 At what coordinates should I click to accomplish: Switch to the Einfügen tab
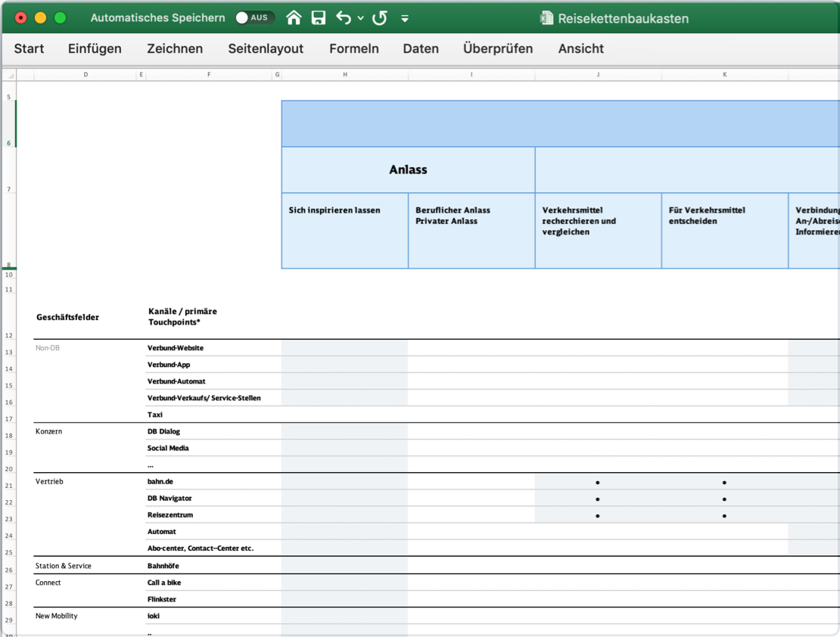click(95, 48)
